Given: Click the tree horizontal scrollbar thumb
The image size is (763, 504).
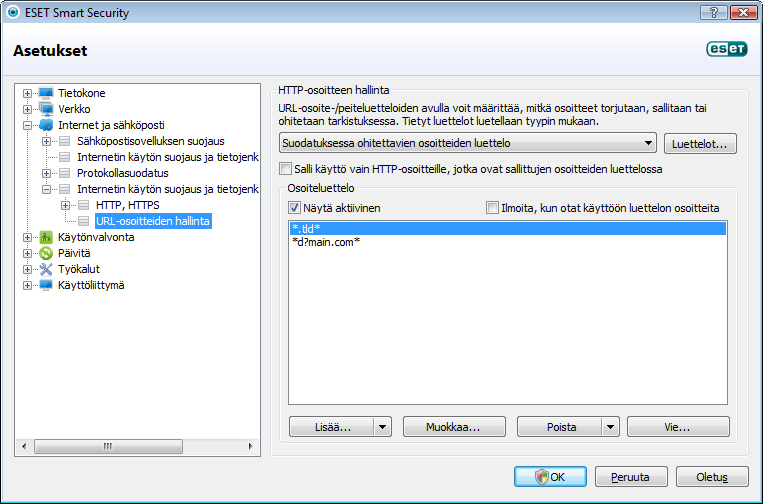Looking at the screenshot, I should (x=109, y=446).
